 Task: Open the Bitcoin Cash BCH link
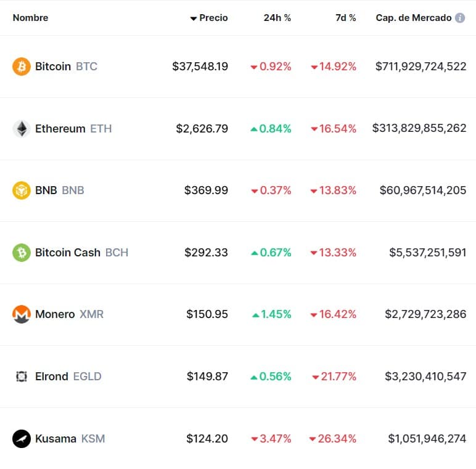81,253
